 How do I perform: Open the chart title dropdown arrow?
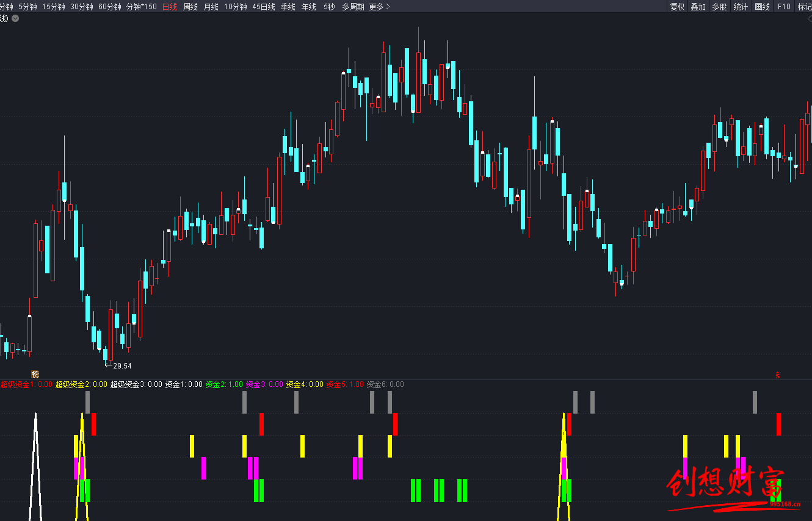[x=15, y=18]
